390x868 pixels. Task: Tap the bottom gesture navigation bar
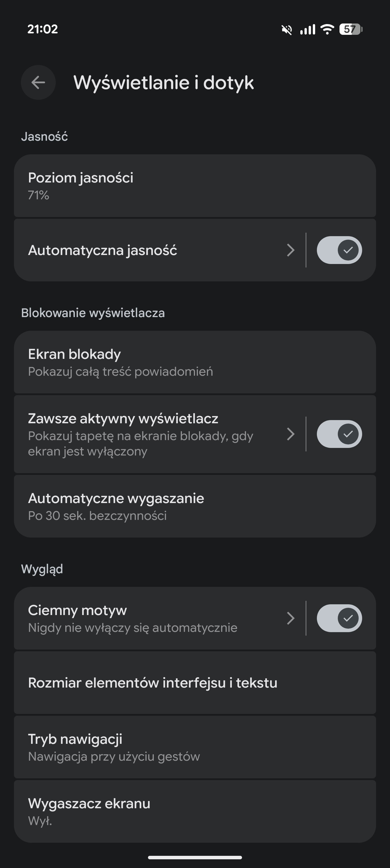click(x=195, y=857)
